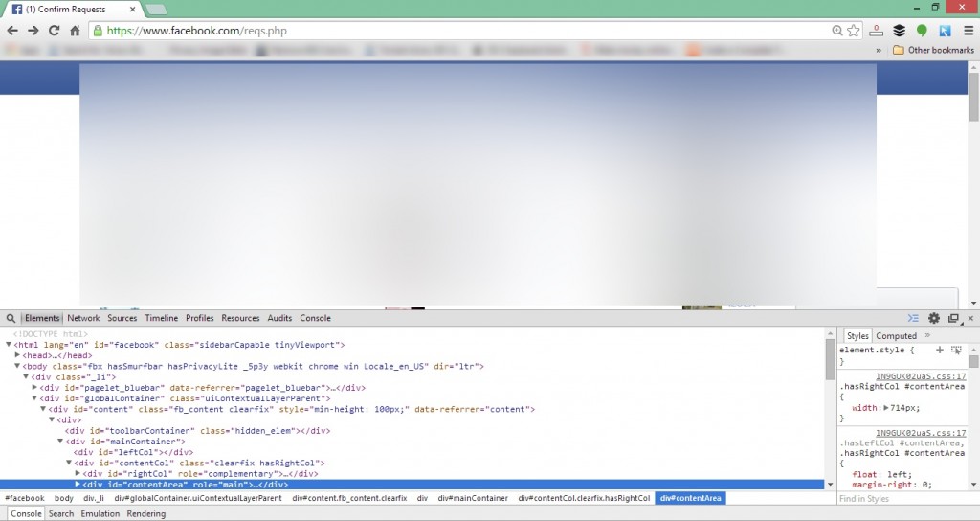Image resolution: width=980 pixels, height=521 pixels.
Task: Open the blue cursor arrow extension
Action: (945, 31)
